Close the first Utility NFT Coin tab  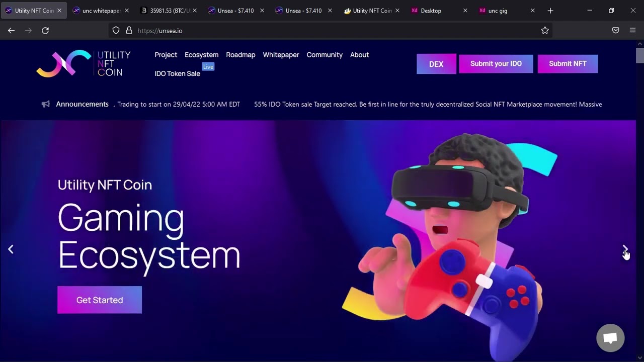(x=59, y=11)
